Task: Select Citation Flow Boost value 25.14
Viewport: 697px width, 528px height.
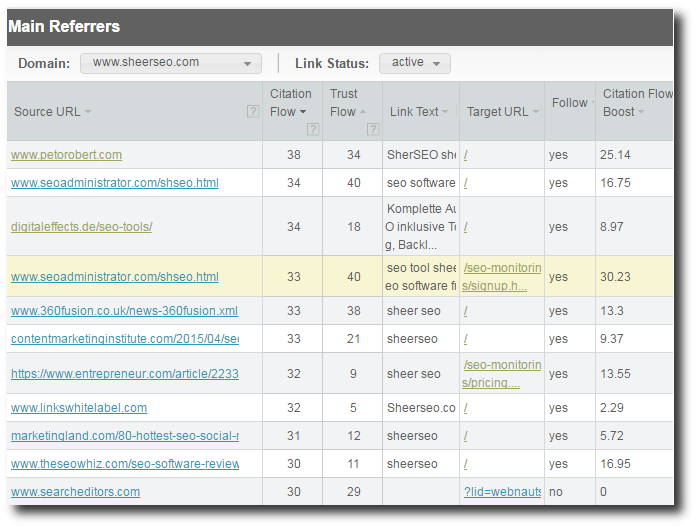Action: pyautogui.click(x=615, y=155)
